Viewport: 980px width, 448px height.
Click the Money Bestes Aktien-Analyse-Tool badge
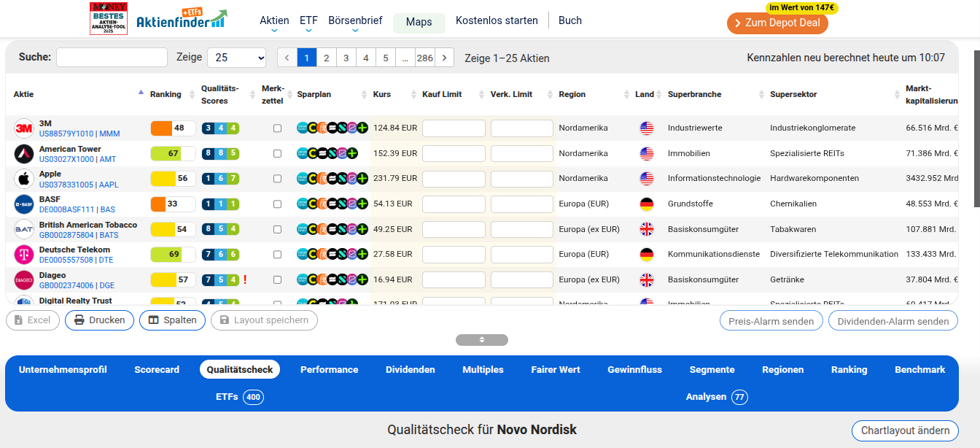[x=109, y=18]
